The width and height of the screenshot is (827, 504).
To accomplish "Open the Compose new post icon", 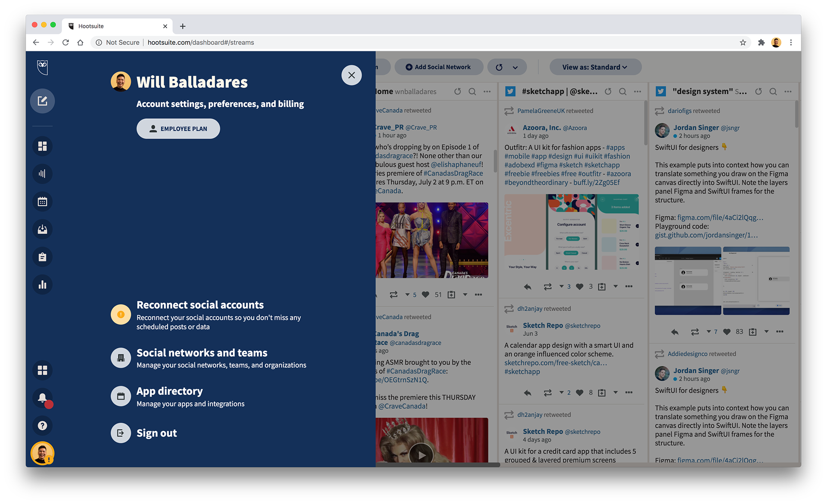I will 42,101.
